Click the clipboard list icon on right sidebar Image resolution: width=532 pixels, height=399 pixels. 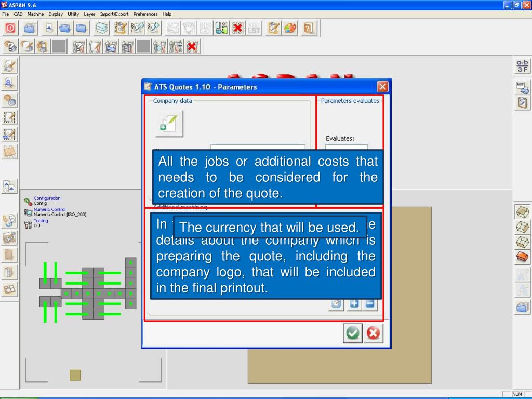tap(522, 102)
